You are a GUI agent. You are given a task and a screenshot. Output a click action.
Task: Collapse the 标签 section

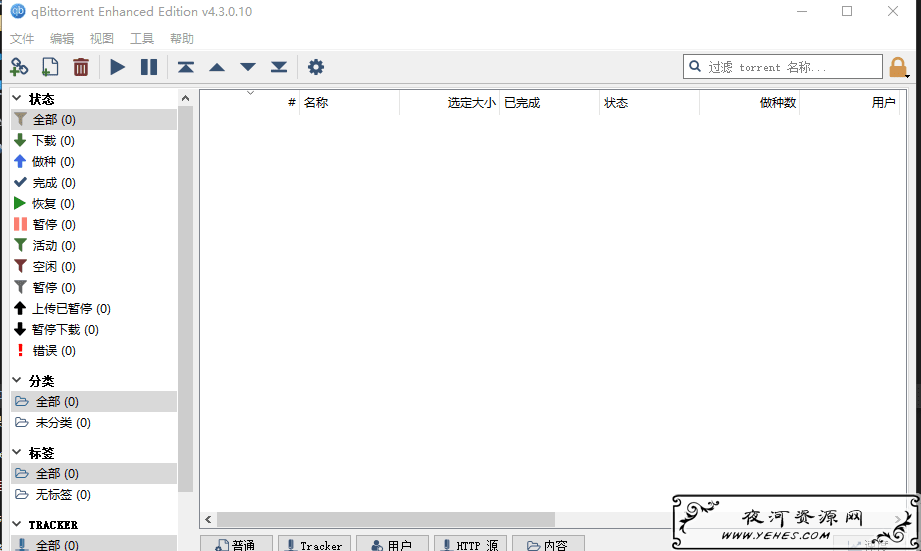[x=17, y=452]
